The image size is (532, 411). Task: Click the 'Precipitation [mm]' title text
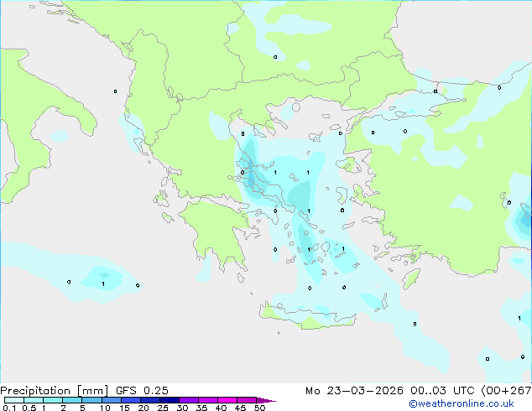coord(55,391)
